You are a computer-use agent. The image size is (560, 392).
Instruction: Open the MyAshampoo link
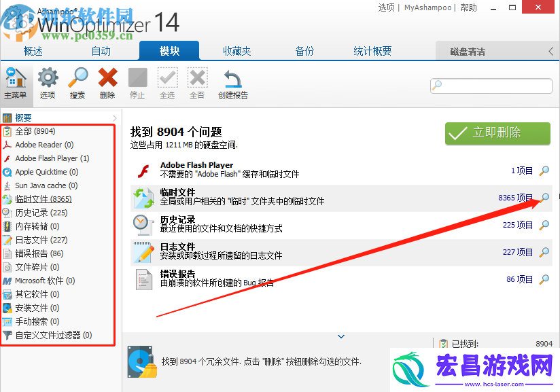428,7
